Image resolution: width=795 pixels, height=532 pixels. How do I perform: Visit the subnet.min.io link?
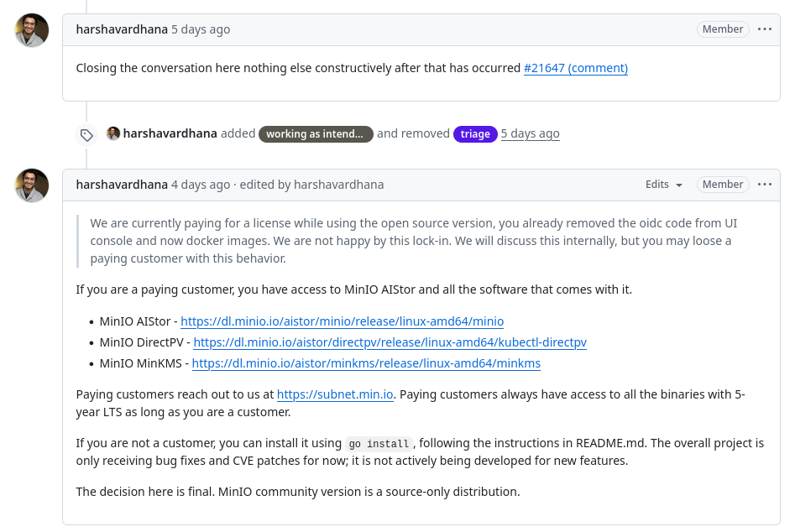[x=335, y=394]
